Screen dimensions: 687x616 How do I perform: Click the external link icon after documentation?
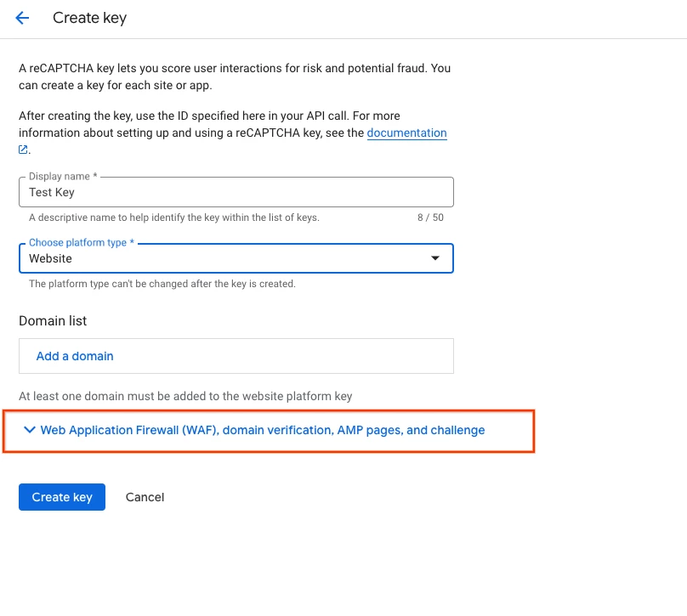(x=23, y=150)
